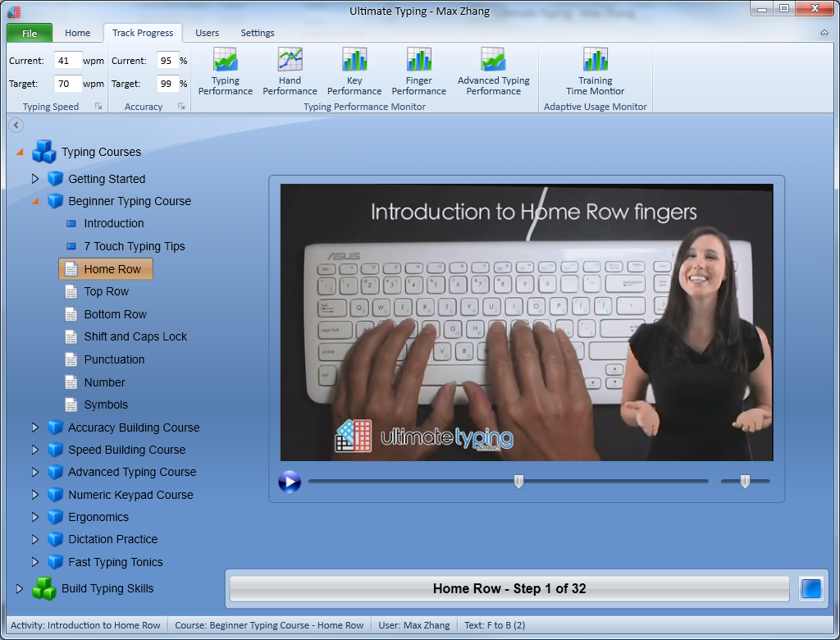Click the Advanced Typing Course cube icon
The width and height of the screenshot is (840, 640).
[x=56, y=472]
